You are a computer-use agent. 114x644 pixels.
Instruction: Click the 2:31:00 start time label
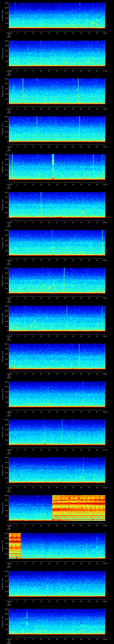[9, 109]
